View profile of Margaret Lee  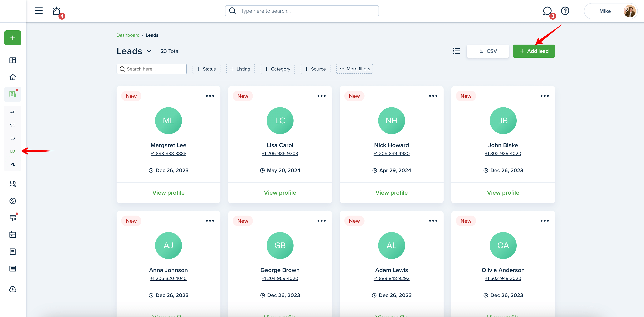point(169,193)
